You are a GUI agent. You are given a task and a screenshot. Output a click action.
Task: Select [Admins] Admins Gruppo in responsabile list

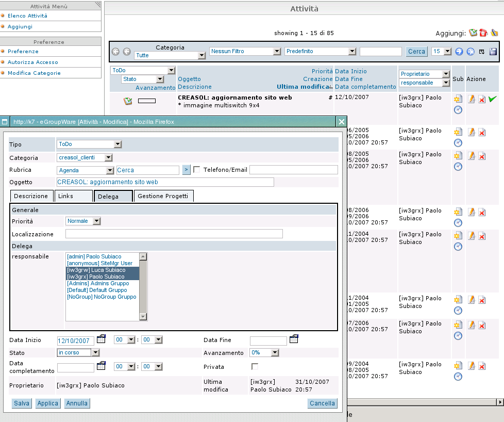pos(98,283)
